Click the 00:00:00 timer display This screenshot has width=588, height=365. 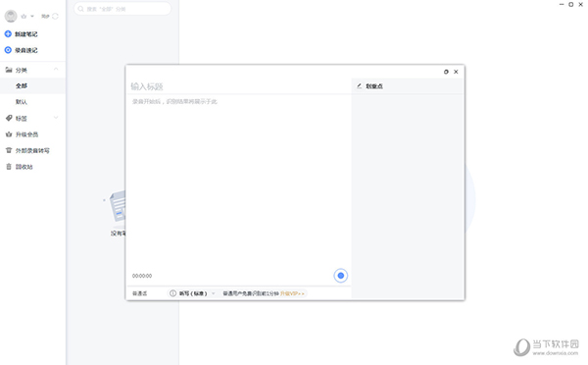point(142,276)
